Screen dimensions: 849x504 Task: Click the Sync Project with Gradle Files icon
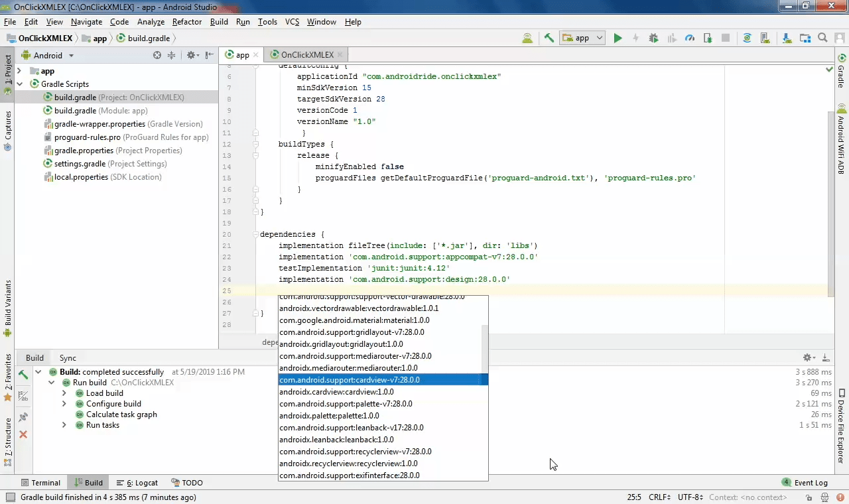tap(747, 38)
